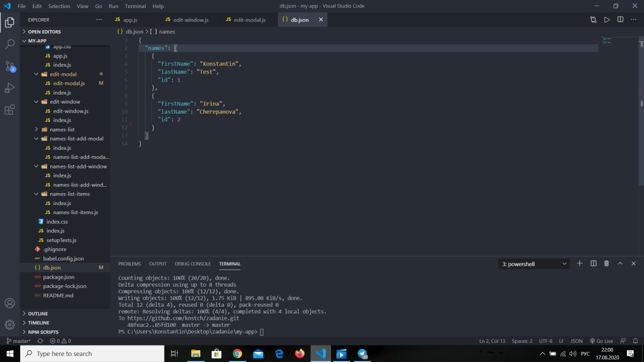Image resolution: width=644 pixels, height=362 pixels.
Task: Change file encoding via UTF-8
Action: coord(545,341)
